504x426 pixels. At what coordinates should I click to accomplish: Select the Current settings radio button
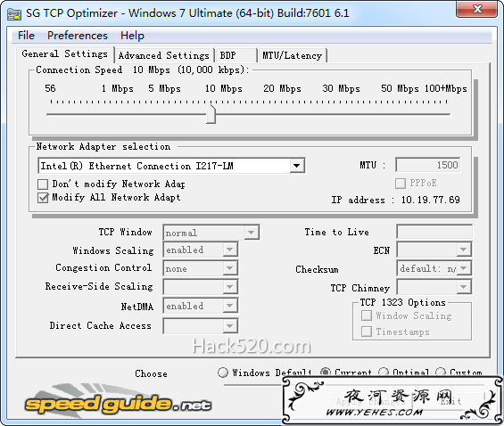(x=326, y=373)
